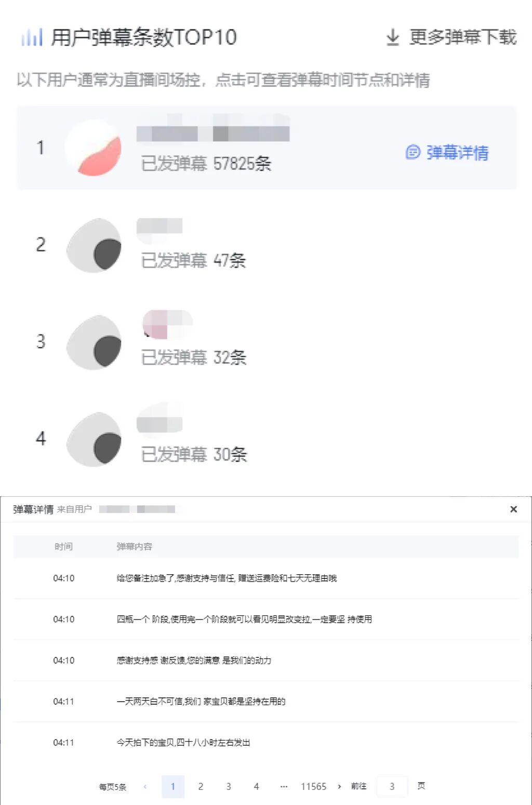This screenshot has height=805, width=532.
Task: Expand the pagination ellipsis for more pages
Action: 284,786
